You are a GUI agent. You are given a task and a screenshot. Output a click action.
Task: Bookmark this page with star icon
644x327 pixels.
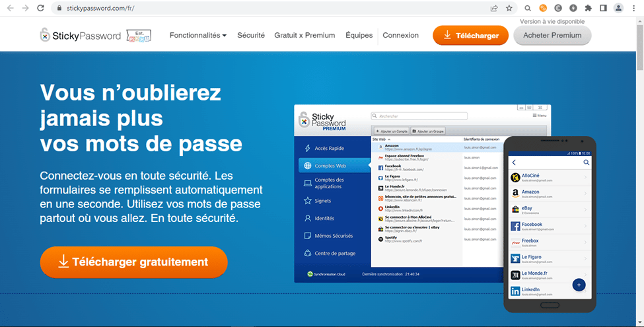pyautogui.click(x=509, y=8)
